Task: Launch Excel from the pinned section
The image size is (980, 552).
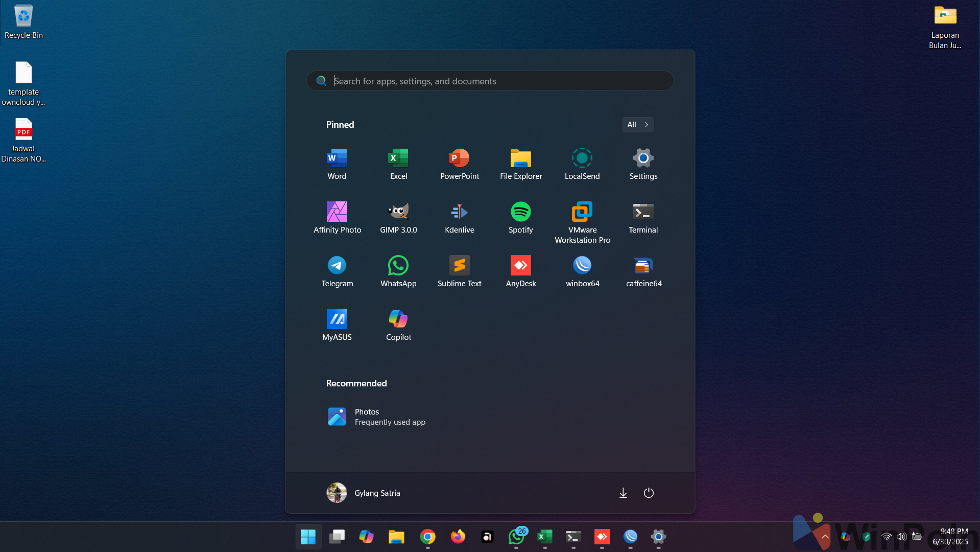Action: click(x=398, y=165)
